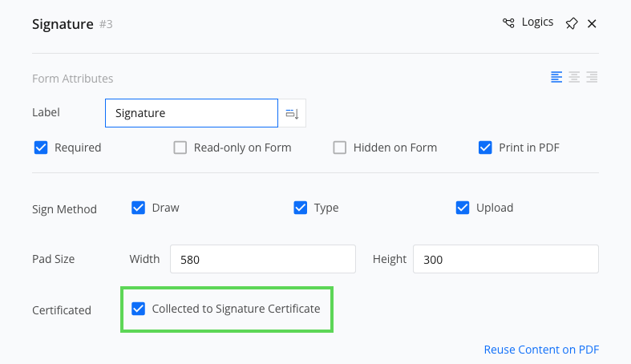This screenshot has width=631, height=364.
Task: Open Logics settings via its label
Action: click(537, 22)
